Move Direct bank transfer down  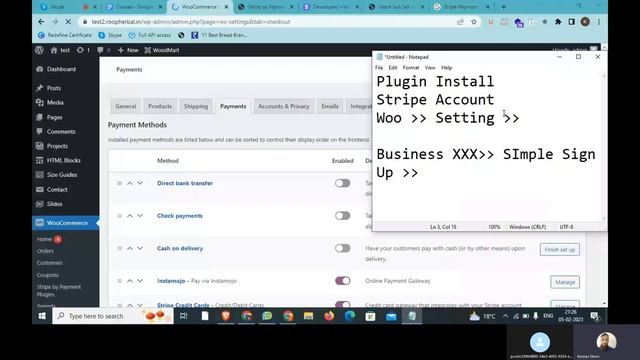[x=140, y=183]
